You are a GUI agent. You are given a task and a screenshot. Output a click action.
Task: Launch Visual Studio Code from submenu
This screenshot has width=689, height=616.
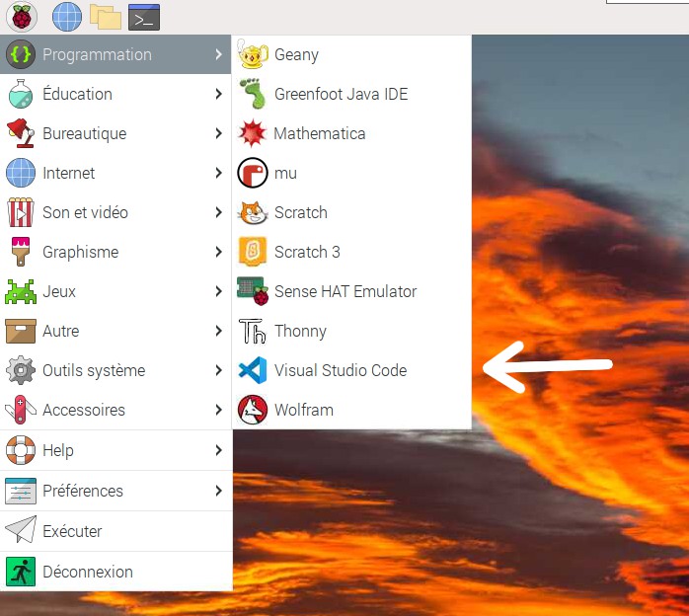point(352,370)
